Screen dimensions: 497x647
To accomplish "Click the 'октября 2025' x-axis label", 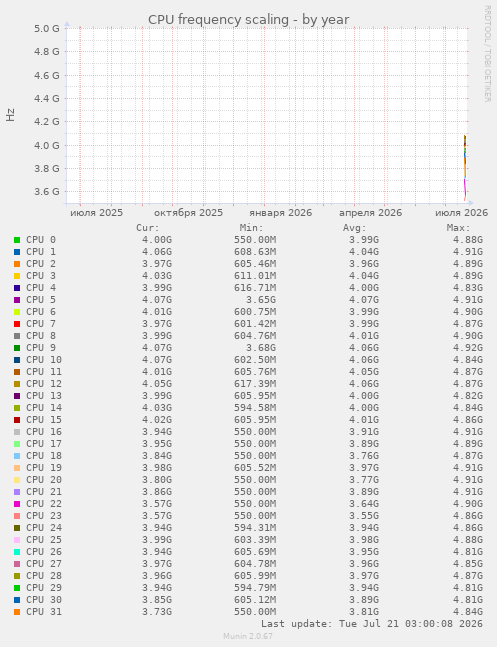I will coord(188,213).
